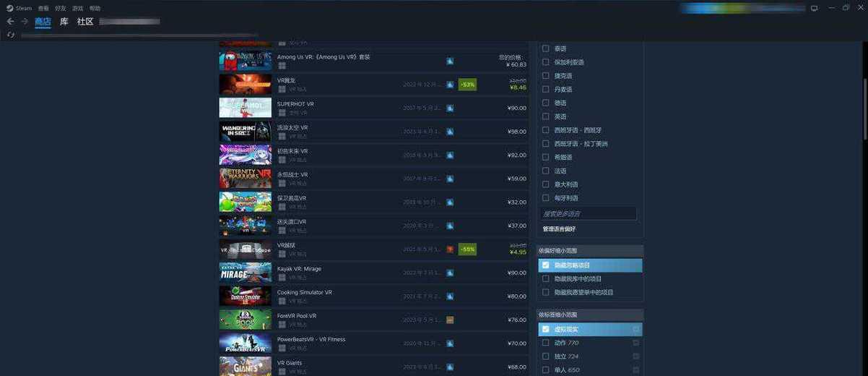Open the big picture monitor icon
This screenshot has height=376, width=868.
pyautogui.click(x=814, y=8)
